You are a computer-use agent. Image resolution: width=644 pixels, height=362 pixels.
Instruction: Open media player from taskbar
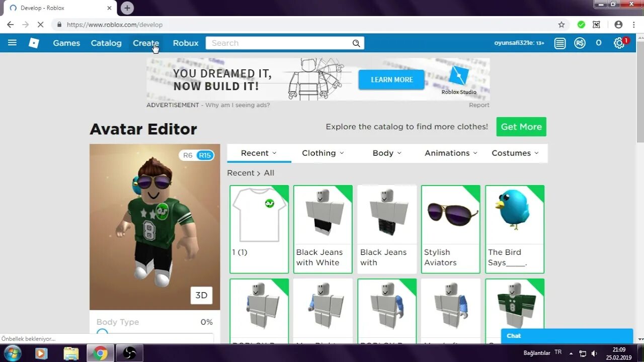pyautogui.click(x=41, y=353)
